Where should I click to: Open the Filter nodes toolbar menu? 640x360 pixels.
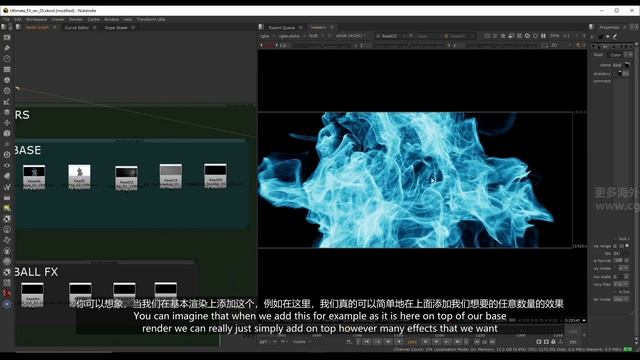7,91
